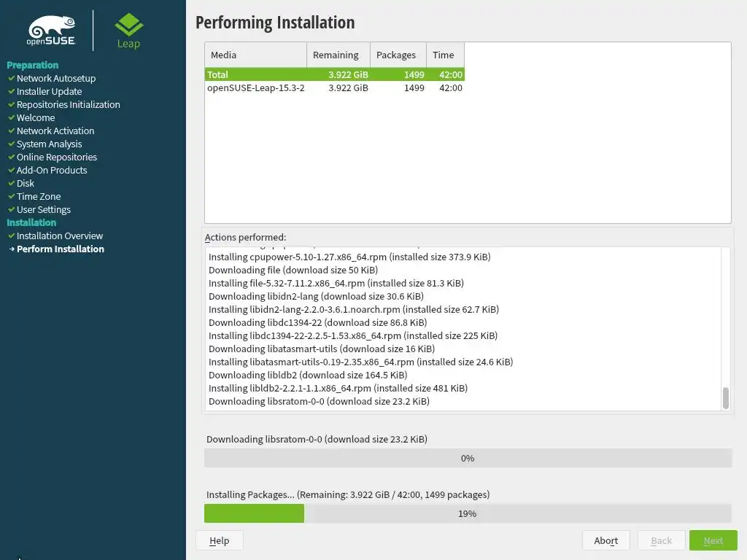The width and height of the screenshot is (747, 560).
Task: Click the Repositories Initialization step label
Action: click(x=68, y=104)
